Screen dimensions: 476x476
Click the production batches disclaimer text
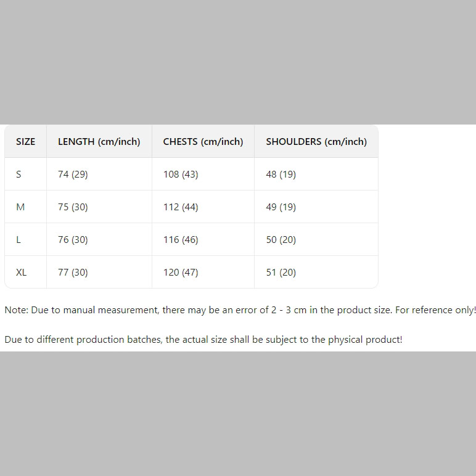coord(203,339)
